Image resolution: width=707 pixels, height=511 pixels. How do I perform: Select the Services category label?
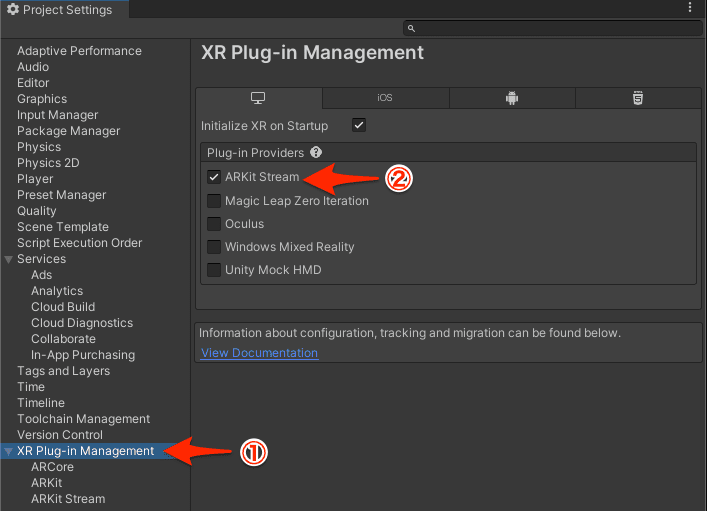point(41,259)
